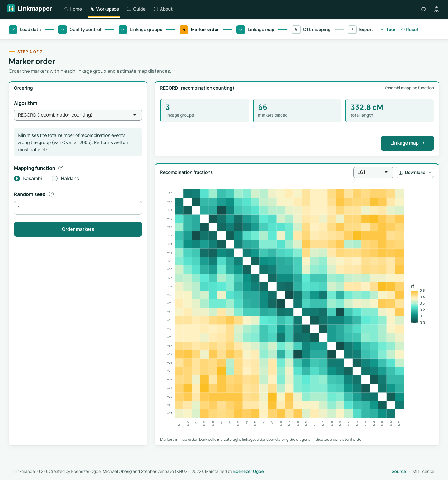Click the Order markers button
Screen dimensions: 448x480
point(78,229)
